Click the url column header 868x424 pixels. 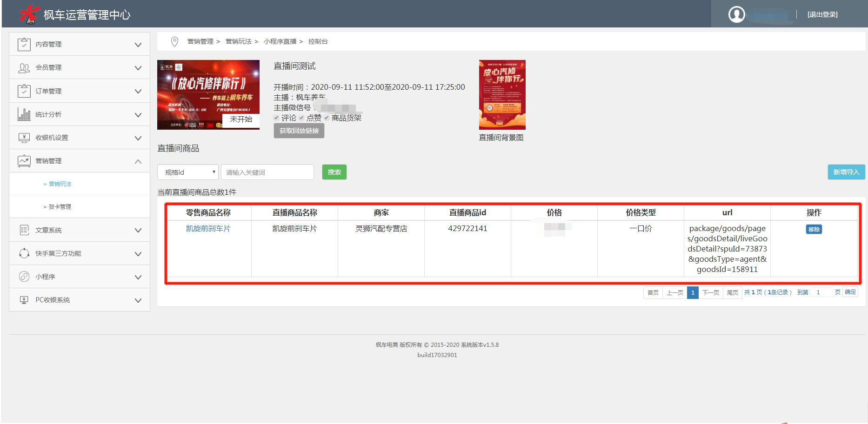[x=728, y=212]
